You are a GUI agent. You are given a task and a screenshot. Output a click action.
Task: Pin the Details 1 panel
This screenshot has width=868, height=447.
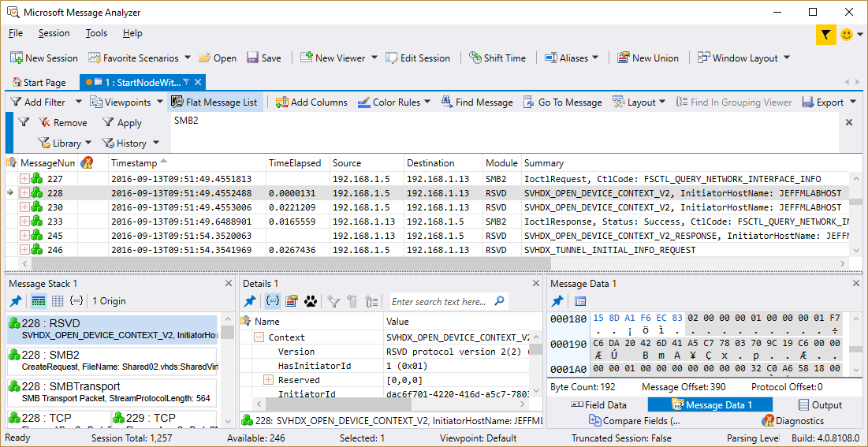(x=250, y=301)
